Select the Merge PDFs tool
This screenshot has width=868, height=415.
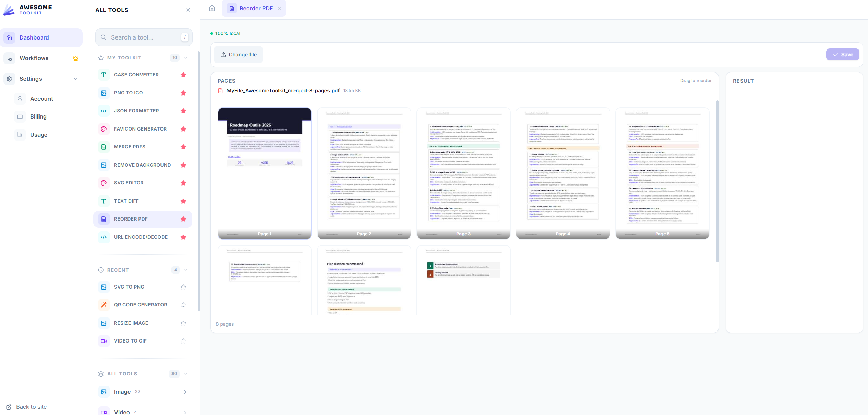pos(130,147)
